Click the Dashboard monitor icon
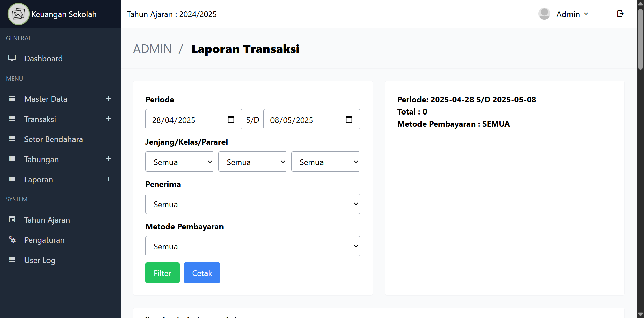Screen dimensions: 644x318 pyautogui.click(x=12, y=58)
